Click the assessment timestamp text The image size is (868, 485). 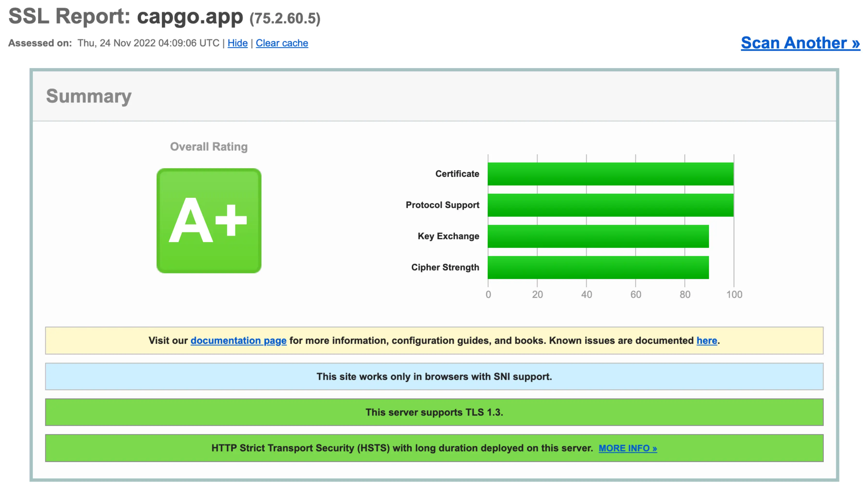point(148,43)
